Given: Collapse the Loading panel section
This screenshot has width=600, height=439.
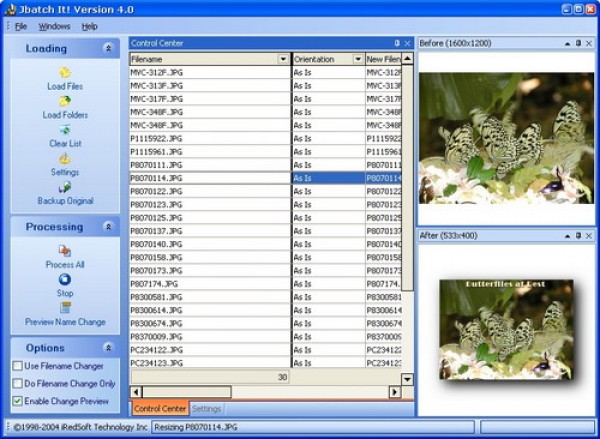Looking at the screenshot, I should coord(108,48).
